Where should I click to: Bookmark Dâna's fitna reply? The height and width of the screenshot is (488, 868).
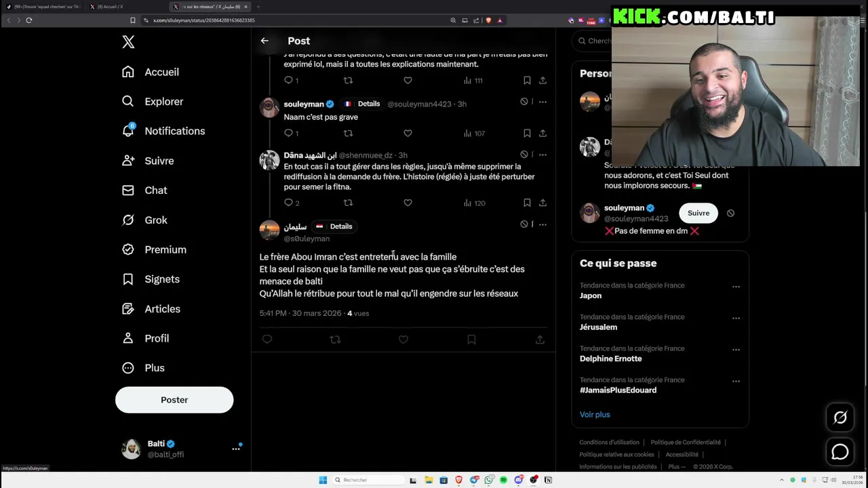pyautogui.click(x=527, y=203)
